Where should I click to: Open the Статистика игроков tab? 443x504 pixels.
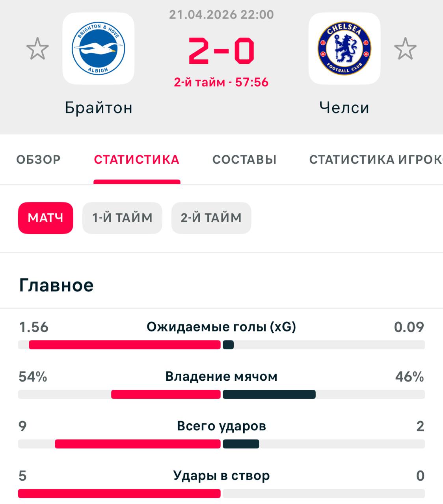pos(375,159)
